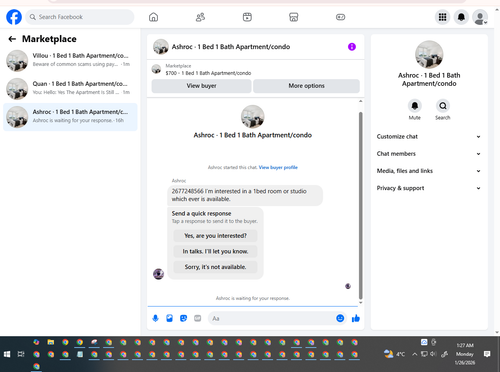Image resolution: width=500 pixels, height=372 pixels.
Task: Open the Action Center notification icon
Action: 487,354
